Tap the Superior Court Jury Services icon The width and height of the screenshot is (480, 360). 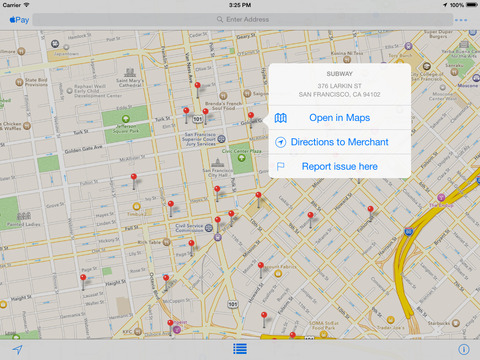coord(221,139)
